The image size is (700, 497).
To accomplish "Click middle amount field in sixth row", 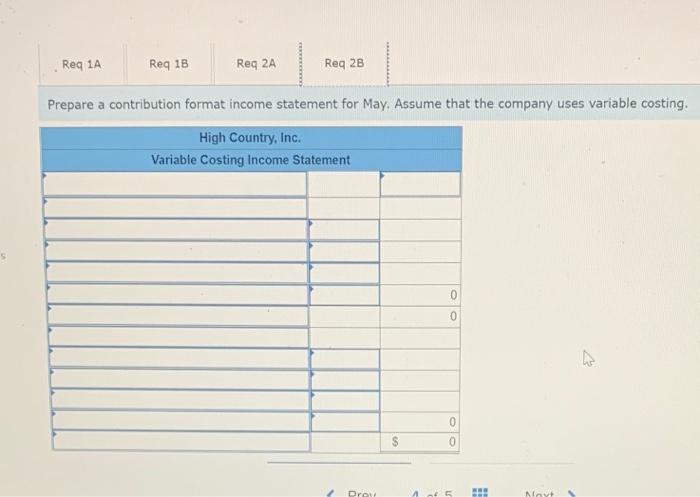I will pyautogui.click(x=345, y=294).
